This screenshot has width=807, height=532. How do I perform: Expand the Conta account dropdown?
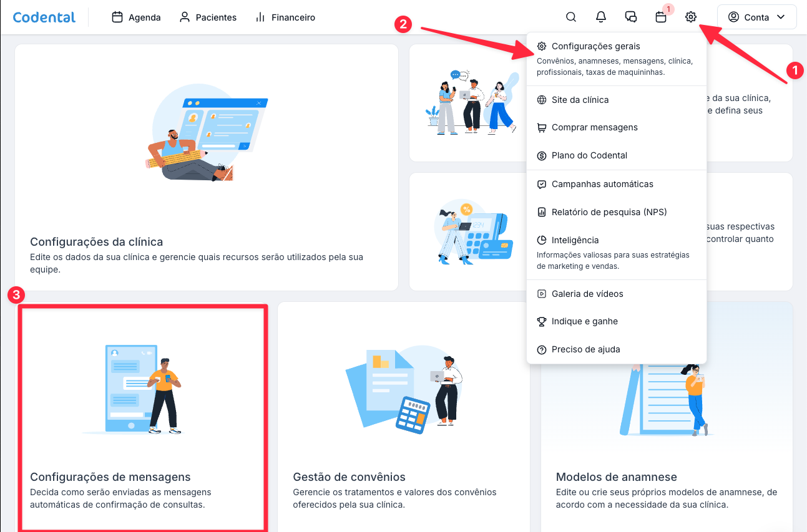[756, 17]
